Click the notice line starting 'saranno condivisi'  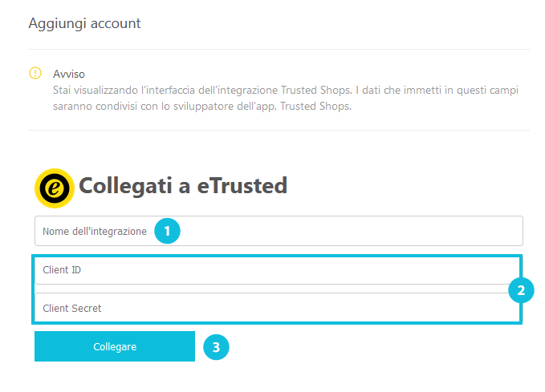[202, 107]
